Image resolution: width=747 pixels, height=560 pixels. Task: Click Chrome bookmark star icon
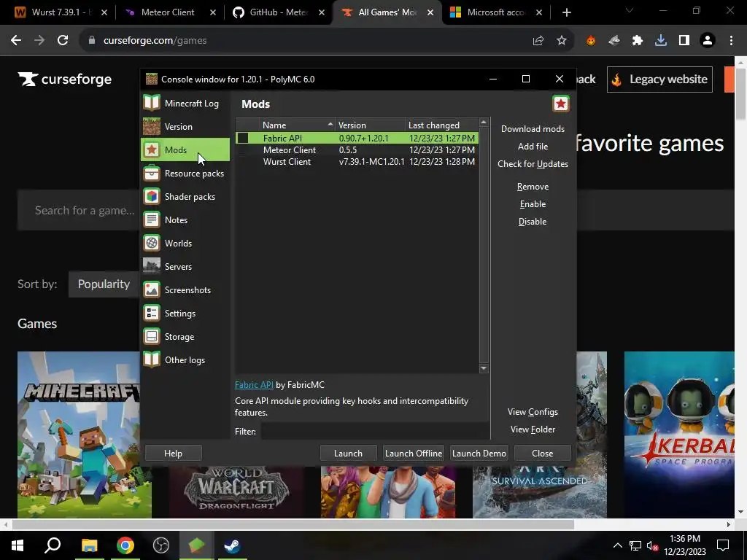(562, 41)
